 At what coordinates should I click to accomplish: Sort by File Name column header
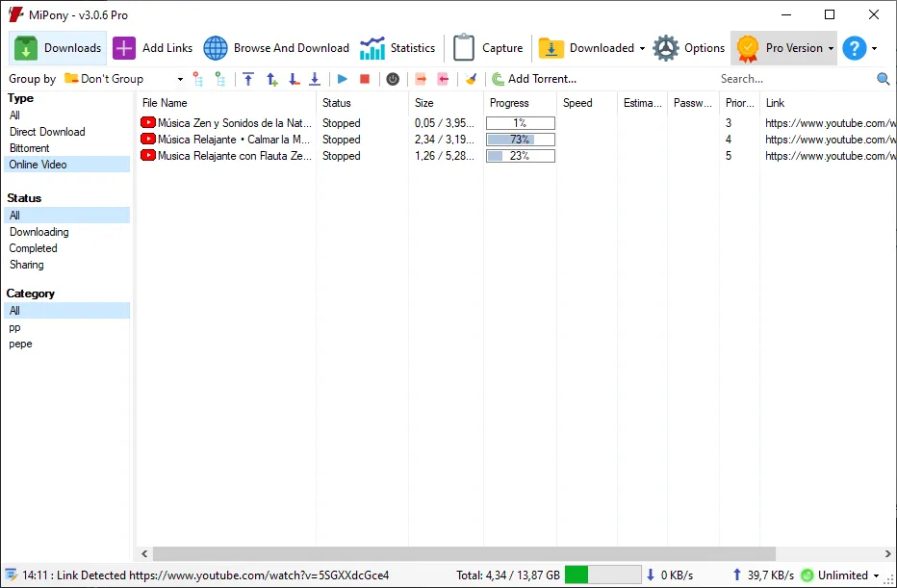pos(226,103)
